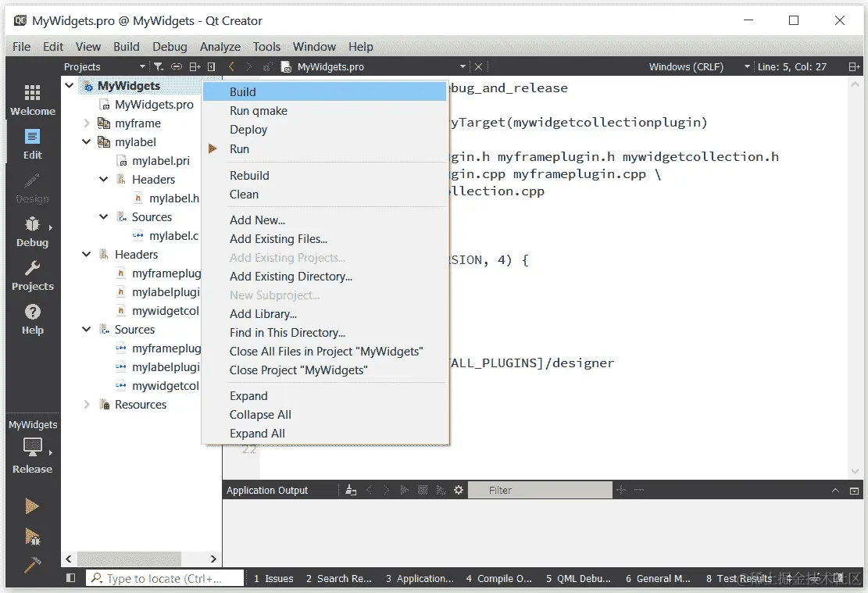Click the Application Output Filter field
Viewport: 868px width, 593px height.
pos(540,490)
